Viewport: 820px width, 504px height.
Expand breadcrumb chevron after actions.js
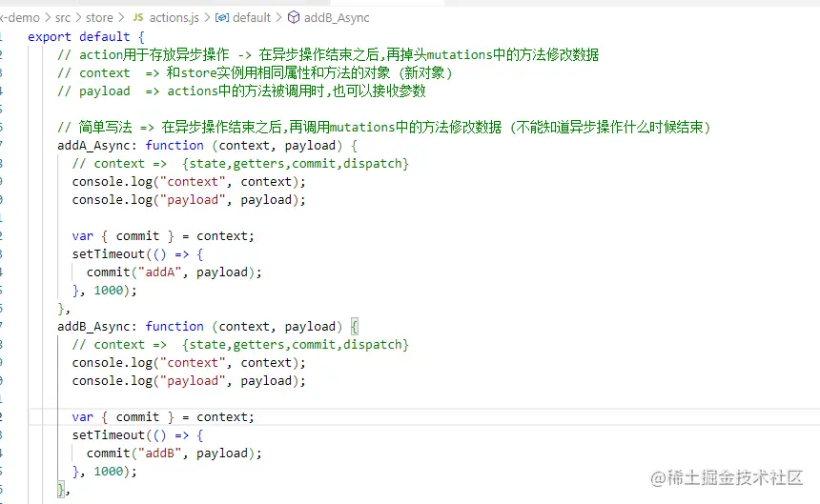(207, 18)
